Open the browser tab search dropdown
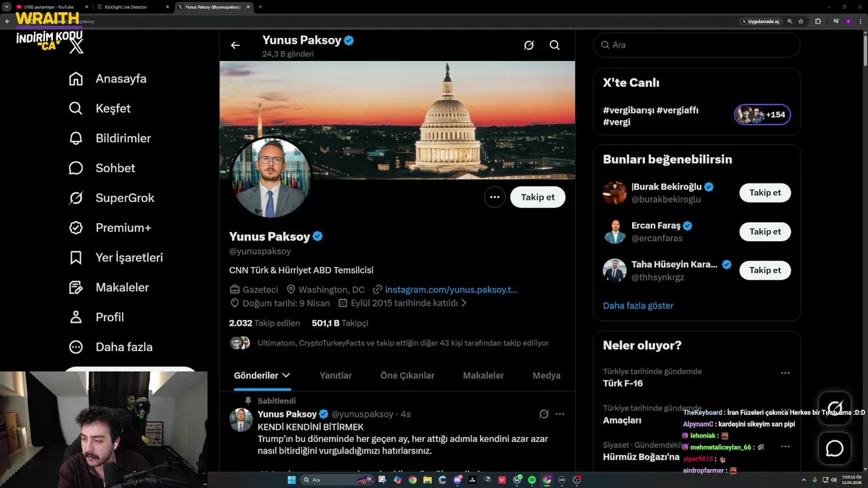This screenshot has height=488, width=868. 6,7
